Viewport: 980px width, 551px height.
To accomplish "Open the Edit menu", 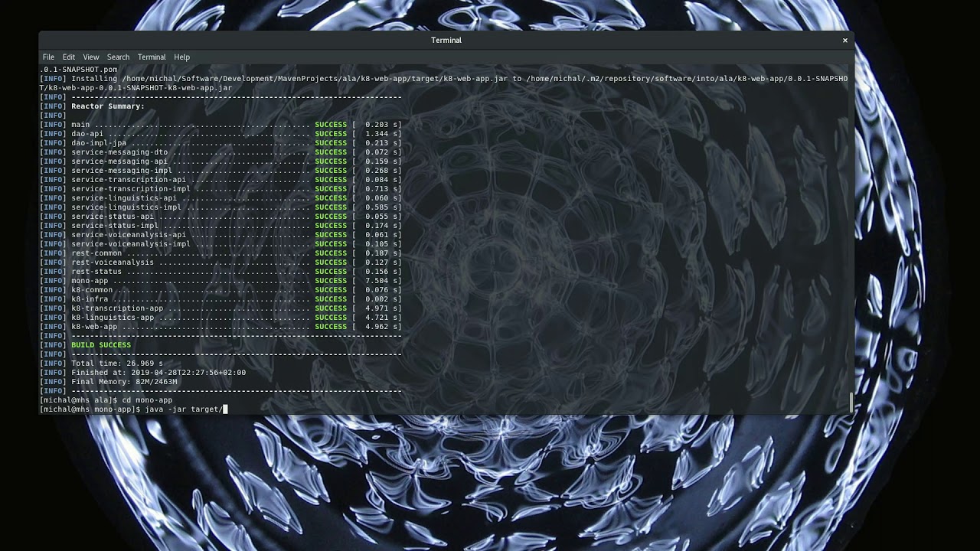I will (69, 57).
